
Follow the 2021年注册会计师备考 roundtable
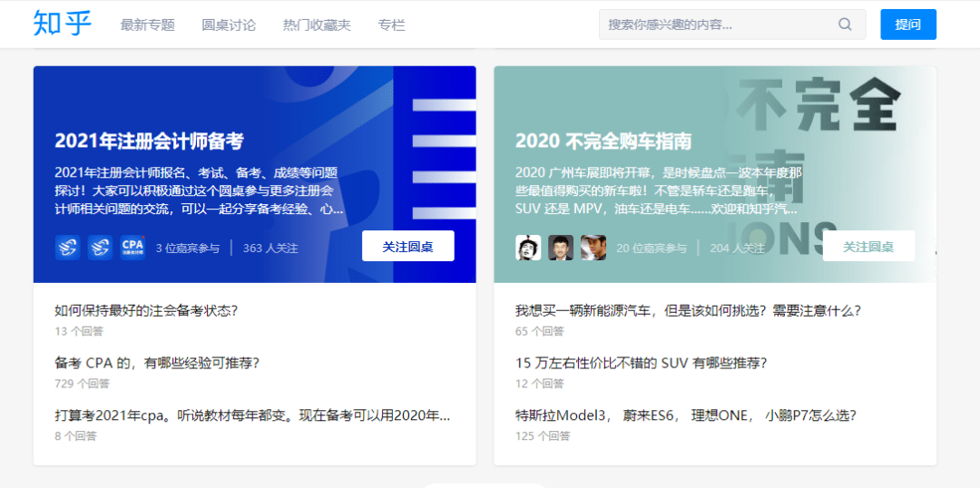click(408, 246)
